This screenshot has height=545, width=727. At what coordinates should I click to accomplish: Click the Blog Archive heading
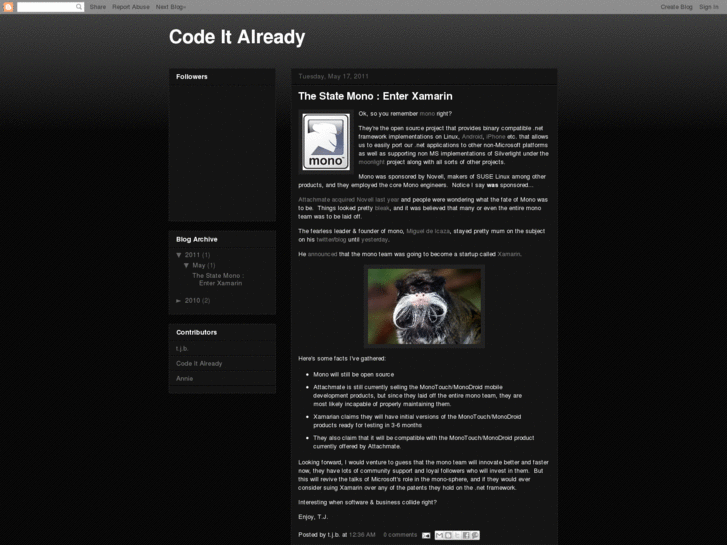click(x=197, y=239)
